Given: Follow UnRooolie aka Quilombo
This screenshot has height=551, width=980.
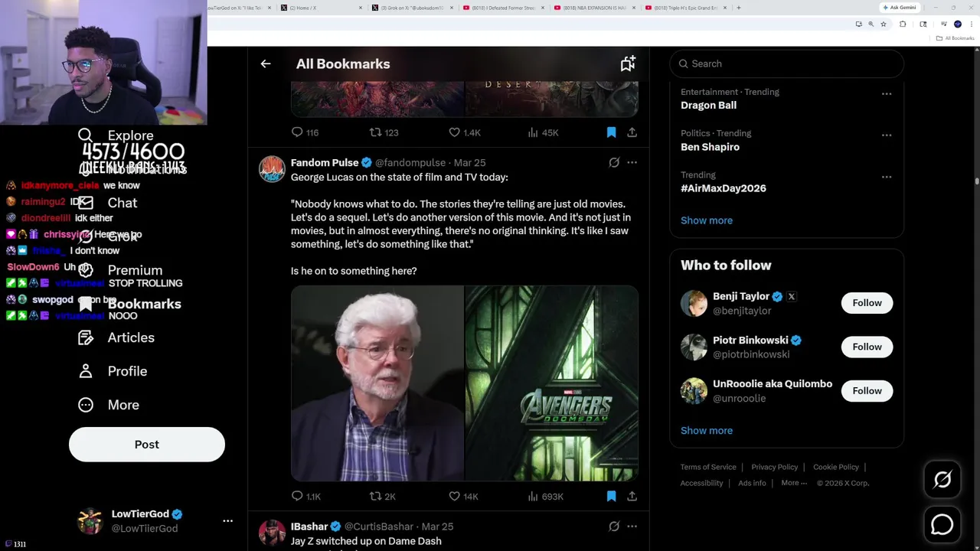Looking at the screenshot, I should click(x=867, y=391).
